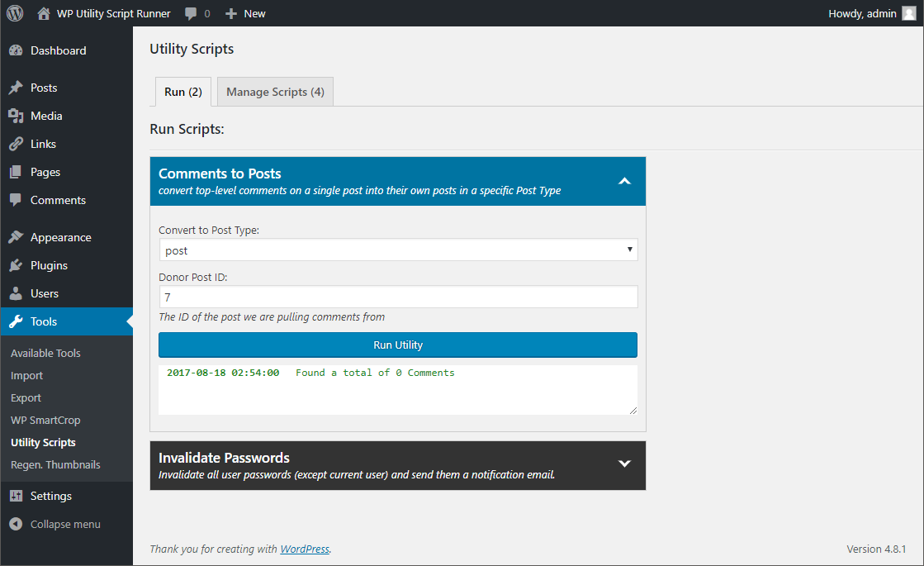The width and height of the screenshot is (924, 566).
Task: Click WP Utility Script Runner site name
Action: (113, 13)
